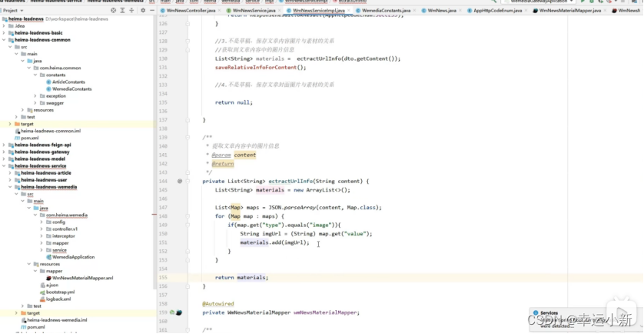Switch to WmNewsController.java tab
Viewport: 644px width, 334px height.
pyautogui.click(x=191, y=10)
